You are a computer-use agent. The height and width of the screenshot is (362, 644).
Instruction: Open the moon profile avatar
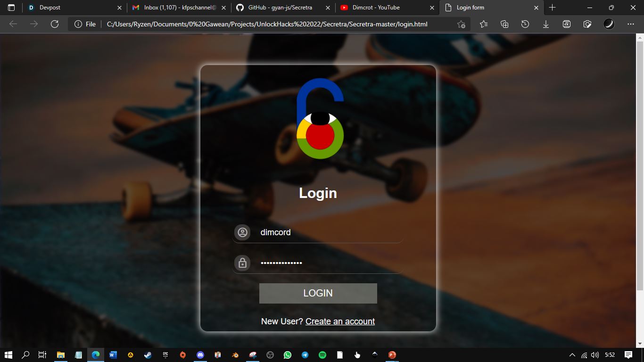tap(609, 24)
